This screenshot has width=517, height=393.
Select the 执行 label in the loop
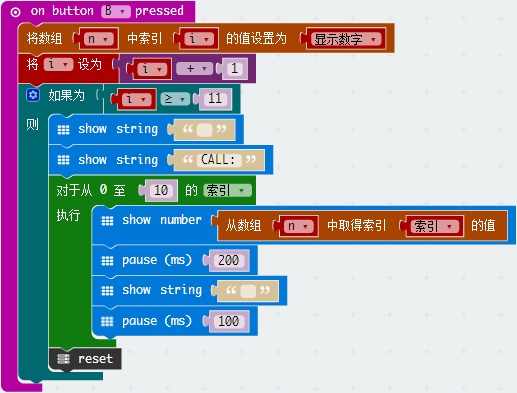click(68, 215)
